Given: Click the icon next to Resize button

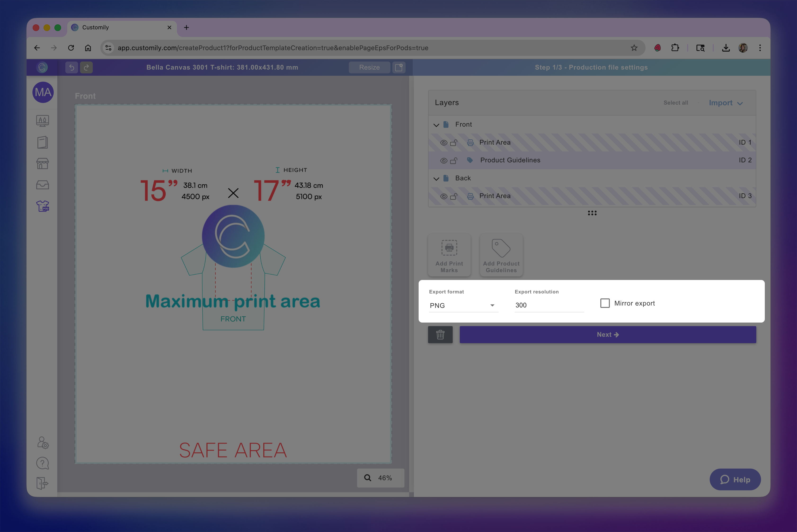Looking at the screenshot, I should click(399, 67).
